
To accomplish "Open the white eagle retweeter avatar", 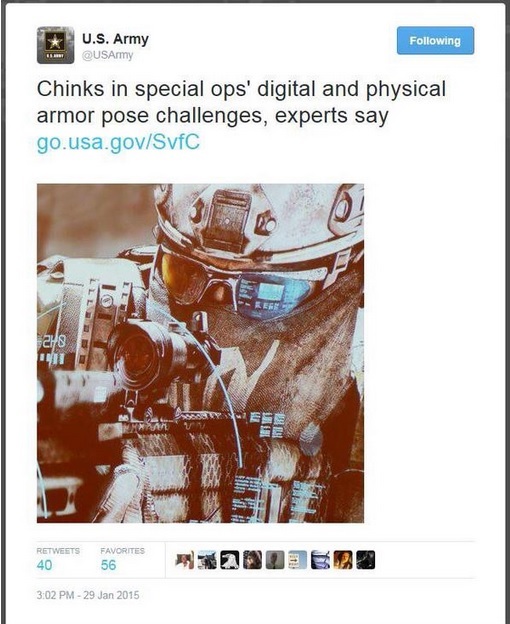I will click(x=230, y=560).
